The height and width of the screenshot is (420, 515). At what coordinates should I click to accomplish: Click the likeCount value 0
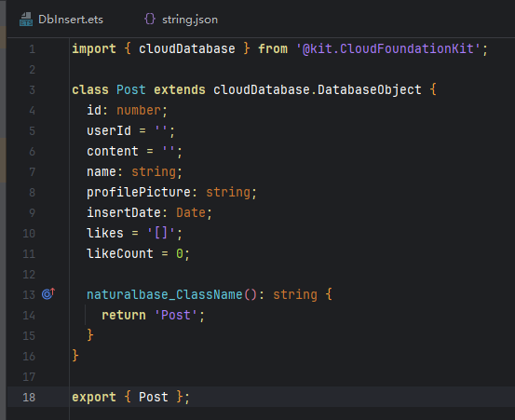point(180,253)
